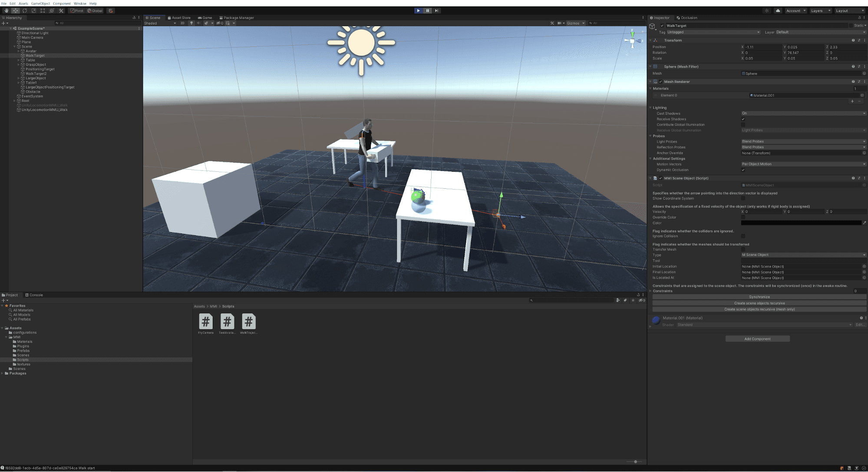The image size is (868, 472).
Task: Toggle hidden objects visibility in scene
Action: [219, 23]
